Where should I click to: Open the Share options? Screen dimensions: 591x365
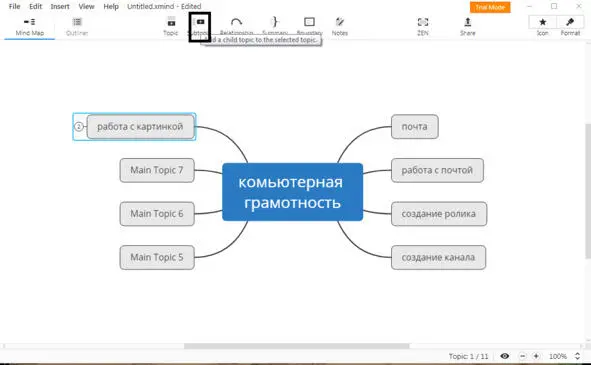tap(467, 26)
